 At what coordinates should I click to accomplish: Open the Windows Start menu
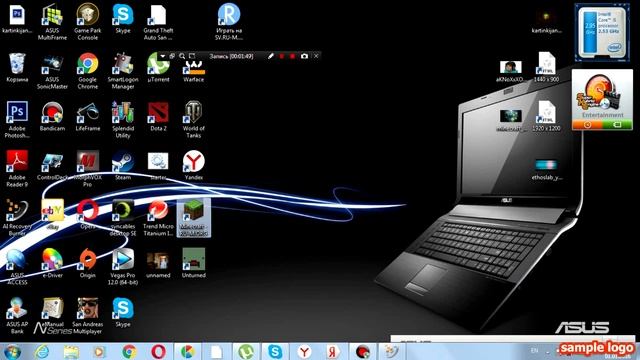click(12, 351)
